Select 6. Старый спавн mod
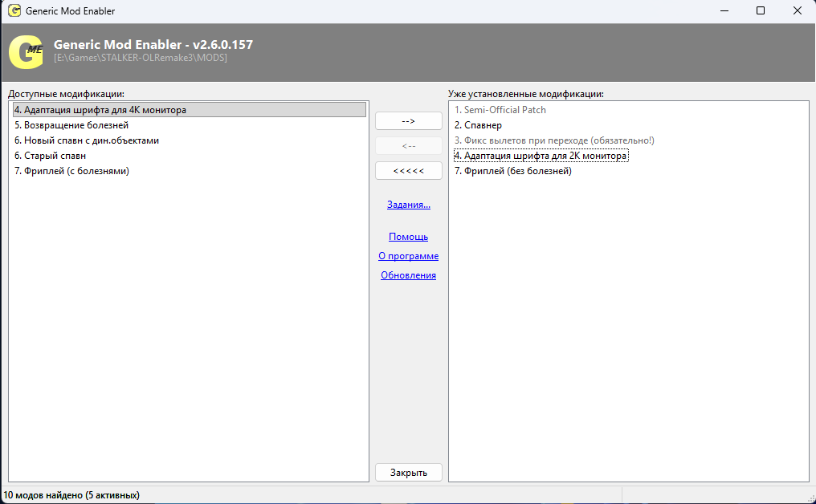 (50, 156)
